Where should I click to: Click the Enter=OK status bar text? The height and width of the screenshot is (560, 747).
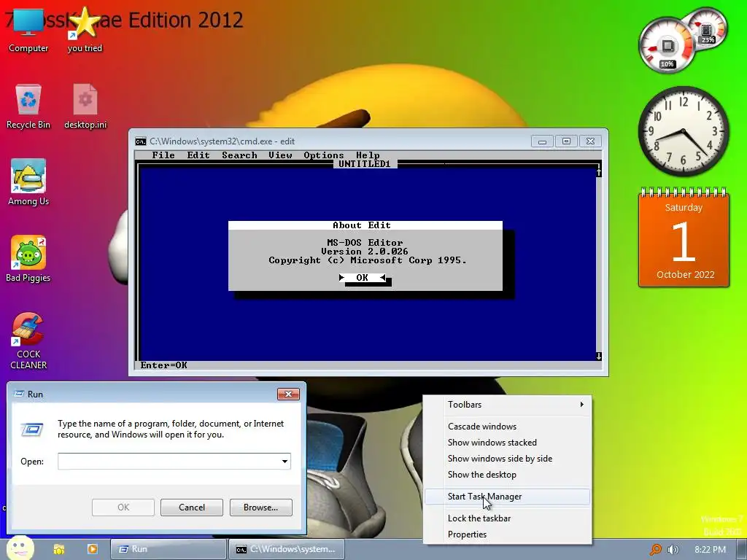pos(163,365)
